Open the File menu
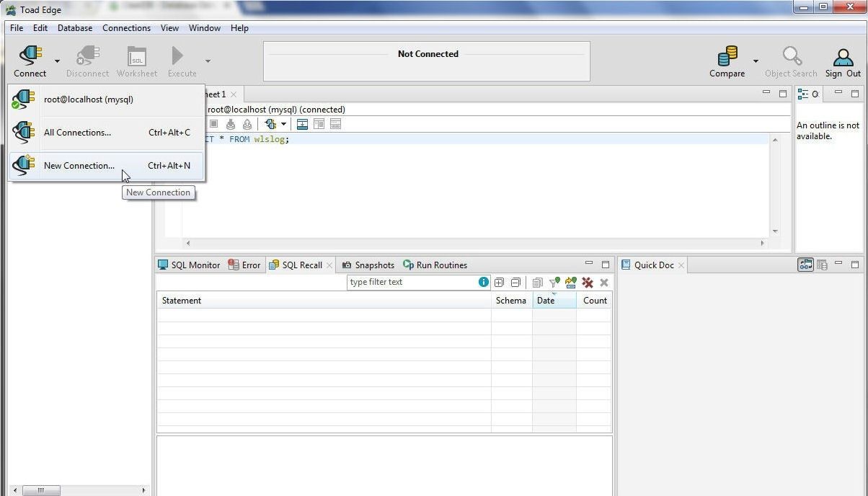This screenshot has width=868, height=496. point(17,28)
